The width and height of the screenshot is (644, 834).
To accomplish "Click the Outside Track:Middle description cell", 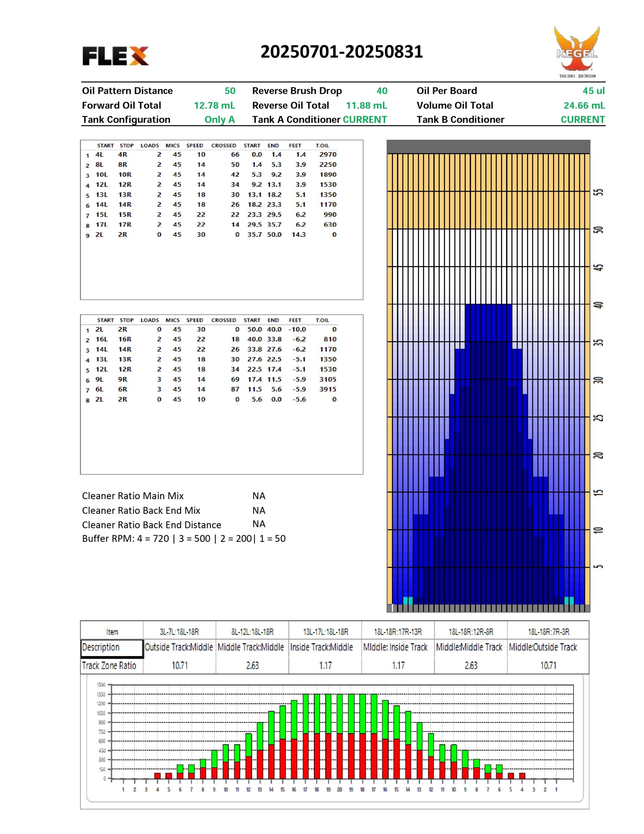I will [179, 647].
